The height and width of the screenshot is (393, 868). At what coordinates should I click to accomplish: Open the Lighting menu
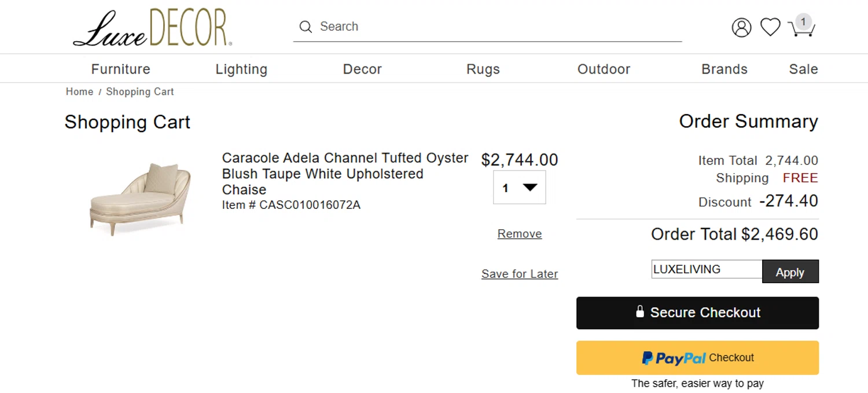[241, 69]
